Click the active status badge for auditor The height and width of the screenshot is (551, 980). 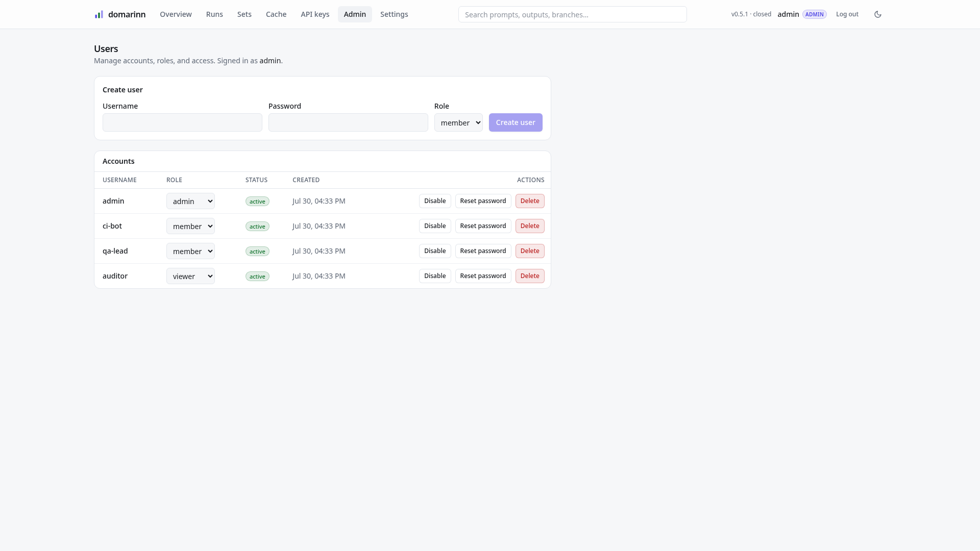pyautogui.click(x=257, y=277)
